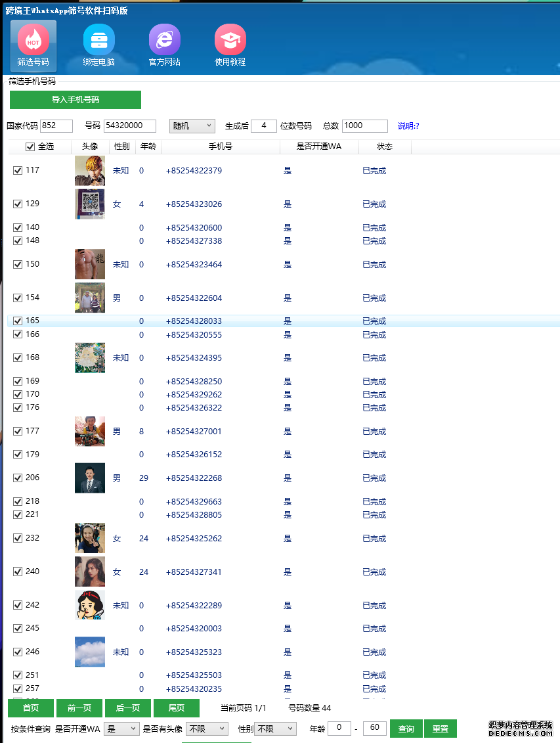Screen dimensions: 560x743
Task: Toggle the checkbox on row 240
Action: pyautogui.click(x=18, y=571)
